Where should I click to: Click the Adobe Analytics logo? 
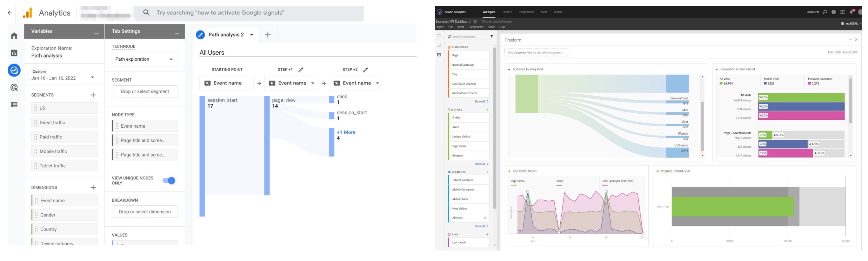(439, 12)
